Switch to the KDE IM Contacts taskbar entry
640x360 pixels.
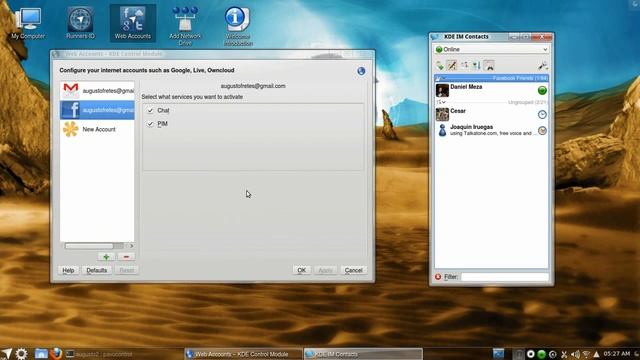pos(363,354)
